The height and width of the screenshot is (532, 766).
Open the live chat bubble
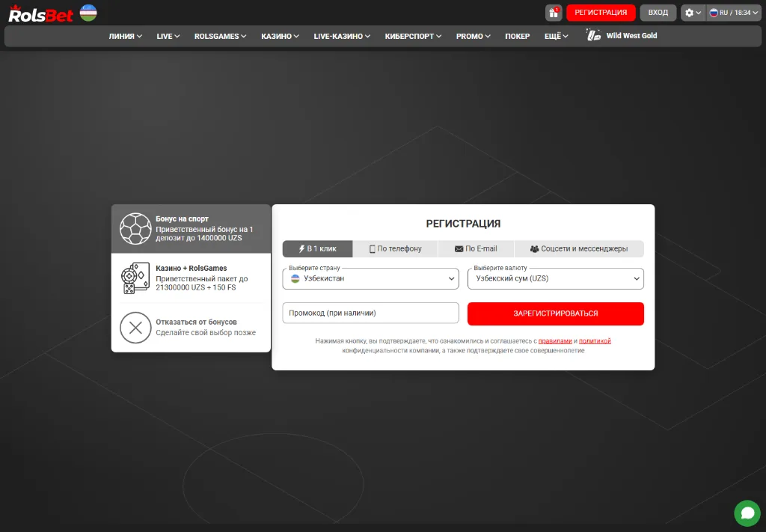point(747,513)
